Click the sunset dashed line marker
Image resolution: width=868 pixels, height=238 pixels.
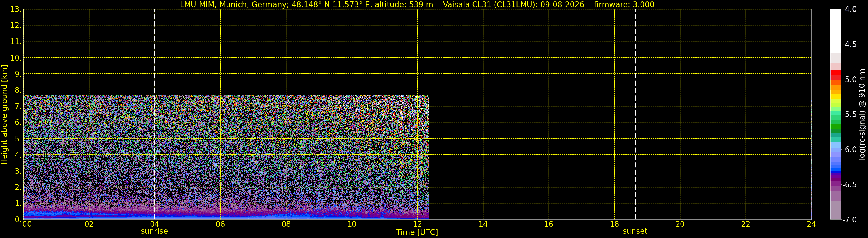(635, 114)
